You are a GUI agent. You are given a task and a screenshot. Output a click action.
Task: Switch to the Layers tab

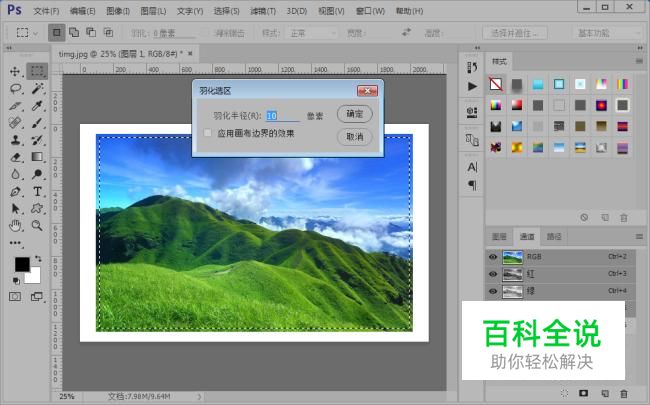tap(499, 237)
